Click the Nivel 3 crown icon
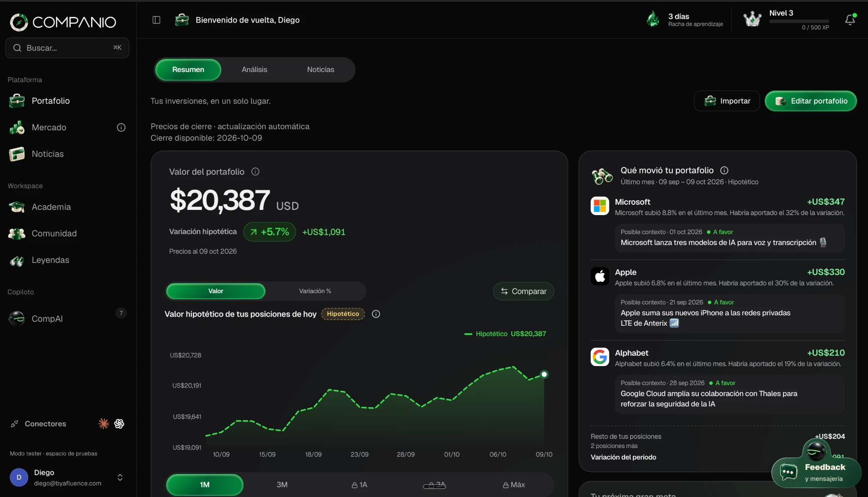The image size is (868, 497). (x=752, y=19)
